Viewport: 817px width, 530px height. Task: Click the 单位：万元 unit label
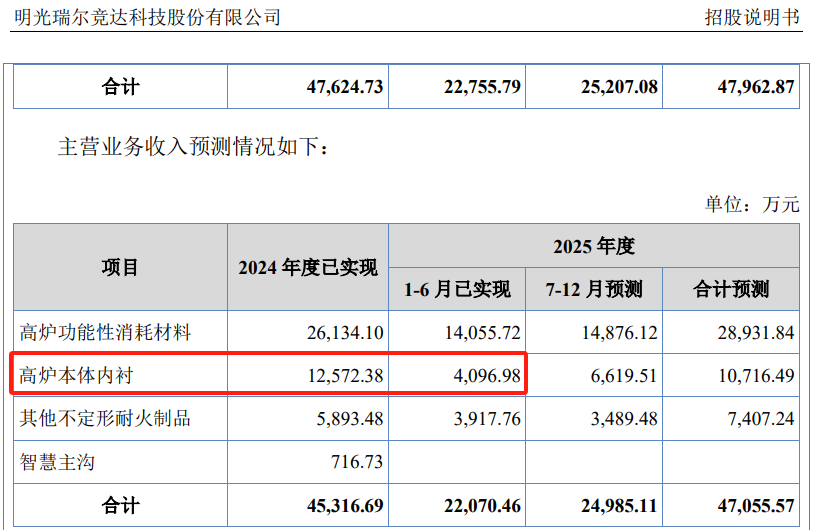[752, 204]
